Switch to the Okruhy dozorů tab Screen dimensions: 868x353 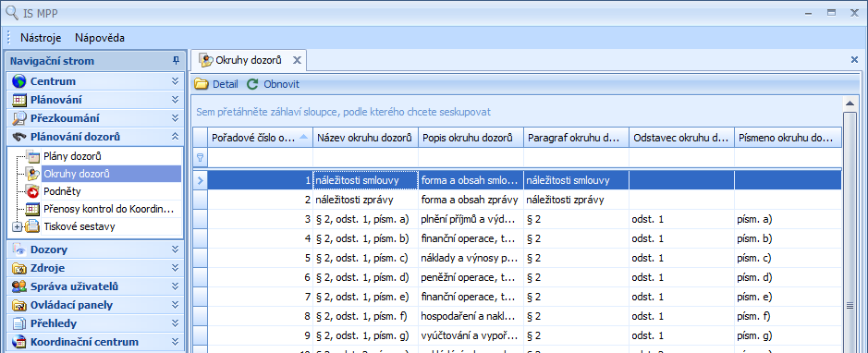pos(248,60)
